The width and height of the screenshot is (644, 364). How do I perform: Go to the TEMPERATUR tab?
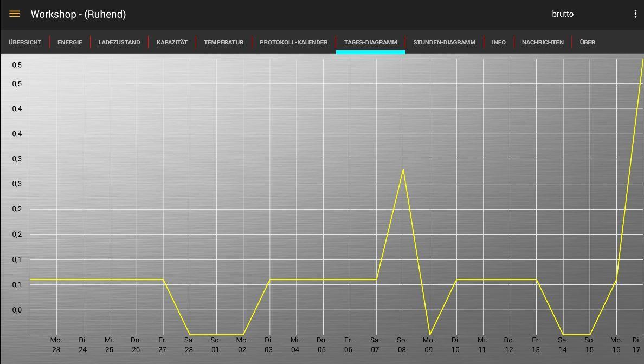[224, 42]
